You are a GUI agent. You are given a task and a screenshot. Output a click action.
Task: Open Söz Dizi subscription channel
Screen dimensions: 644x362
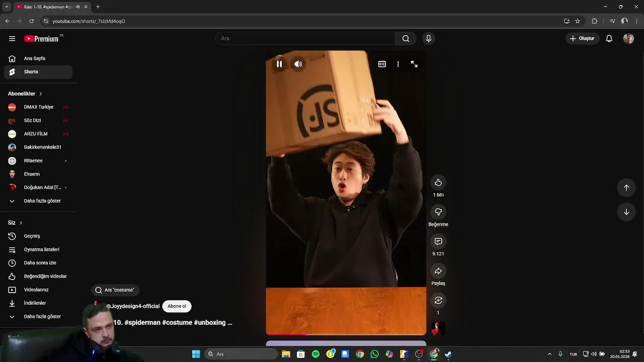click(x=38, y=121)
